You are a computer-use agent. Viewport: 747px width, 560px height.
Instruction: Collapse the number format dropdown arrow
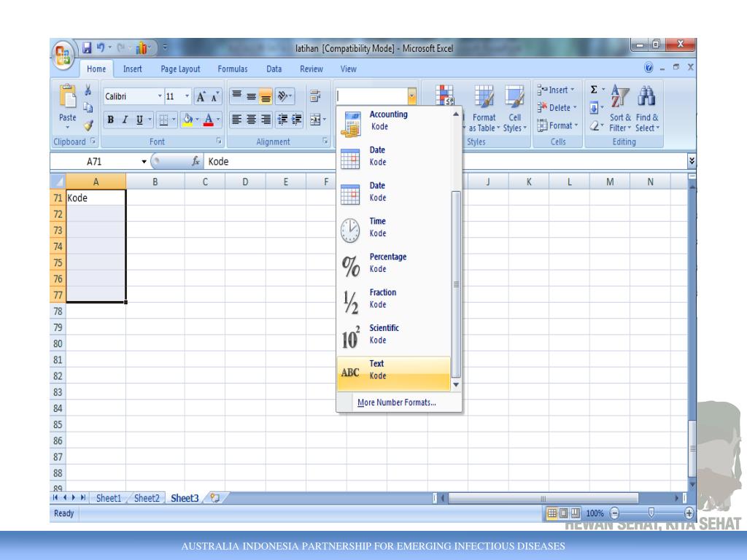point(411,96)
